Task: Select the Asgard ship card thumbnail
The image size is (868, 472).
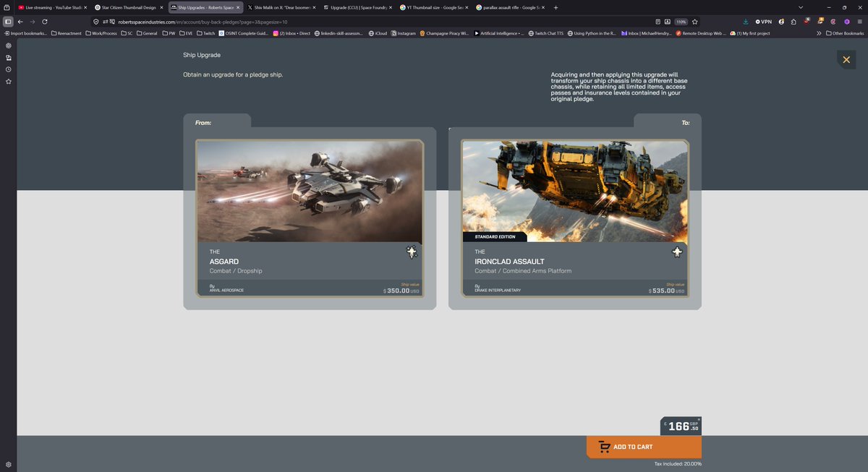Action: [x=310, y=192]
